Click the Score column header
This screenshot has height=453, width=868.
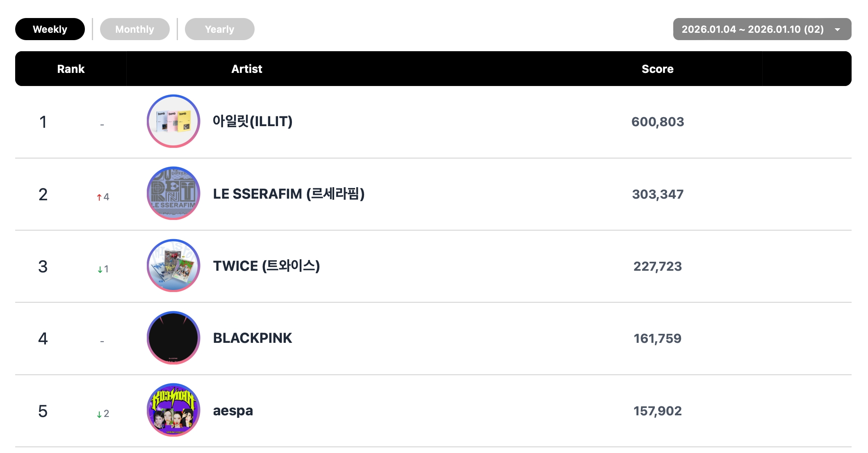coord(657,69)
